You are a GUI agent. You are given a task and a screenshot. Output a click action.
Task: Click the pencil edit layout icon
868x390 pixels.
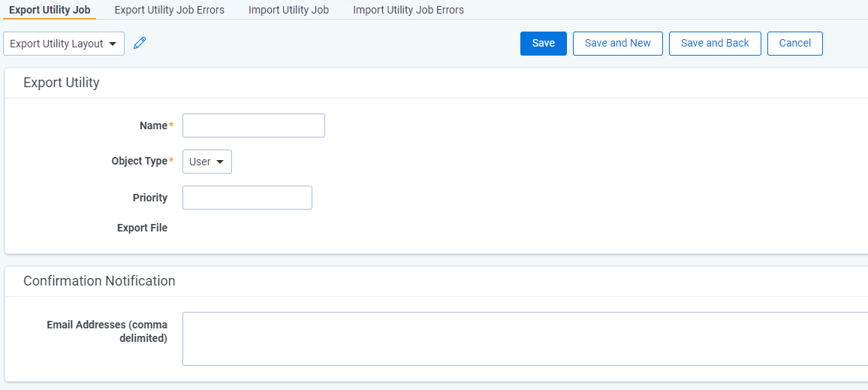point(140,44)
